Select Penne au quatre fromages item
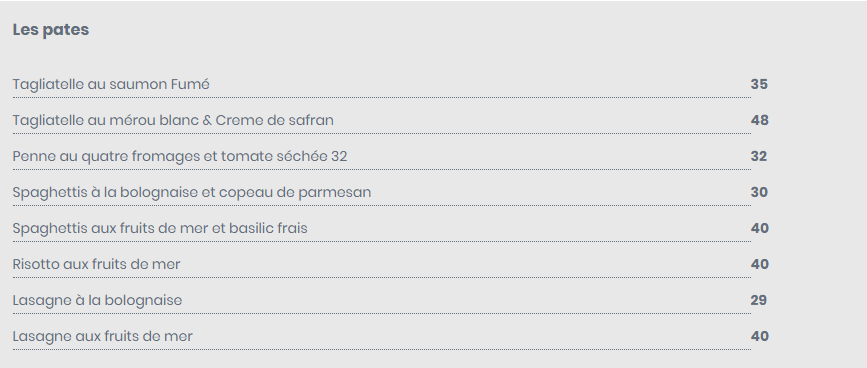Viewport: 867px width, 368px height. coord(180,156)
